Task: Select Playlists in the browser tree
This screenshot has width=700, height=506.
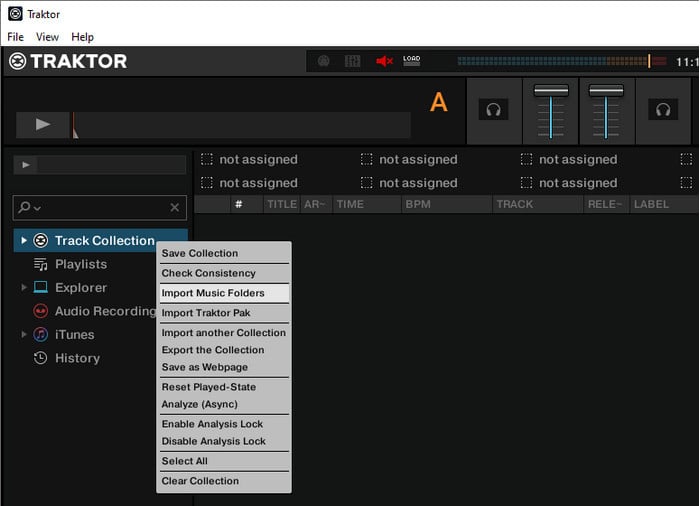Action: (81, 264)
